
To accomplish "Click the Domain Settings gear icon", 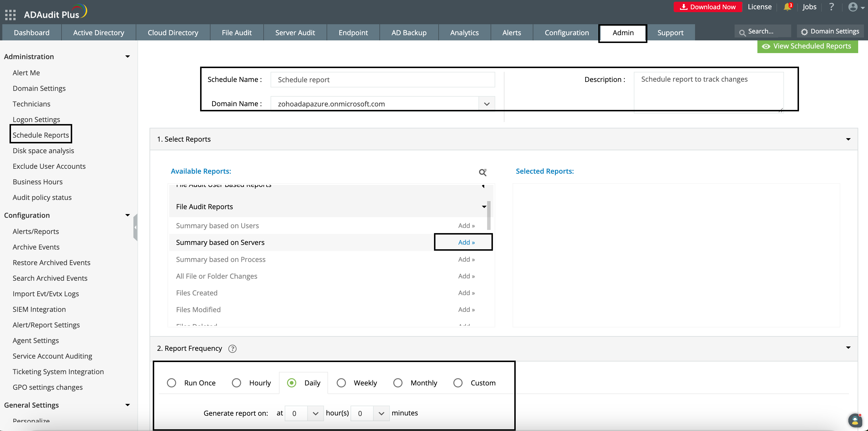I will [804, 32].
